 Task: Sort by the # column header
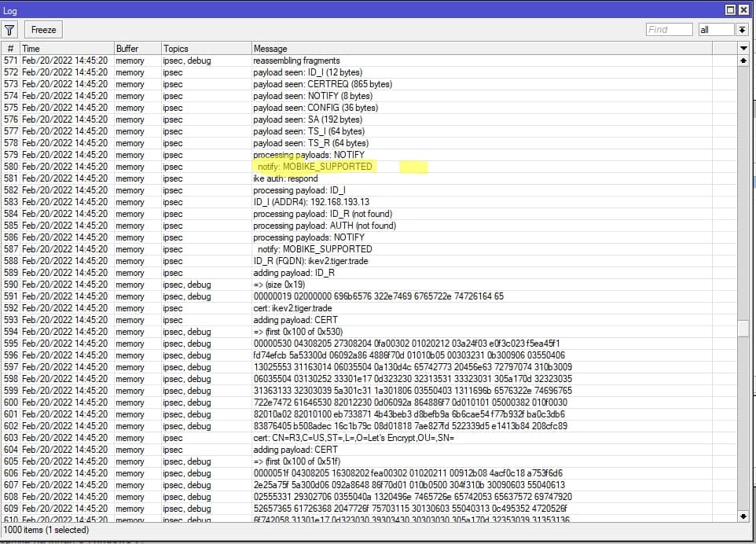pos(10,48)
